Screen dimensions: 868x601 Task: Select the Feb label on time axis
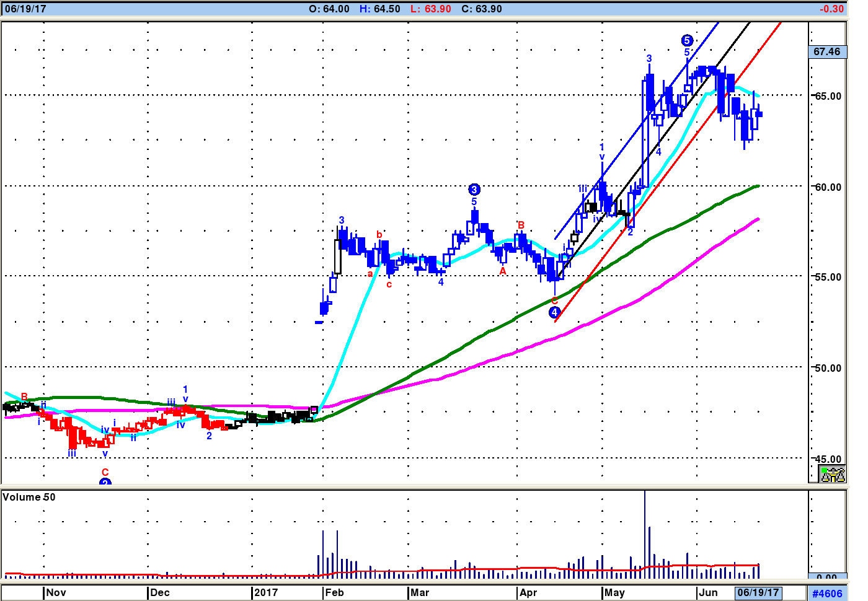(335, 592)
